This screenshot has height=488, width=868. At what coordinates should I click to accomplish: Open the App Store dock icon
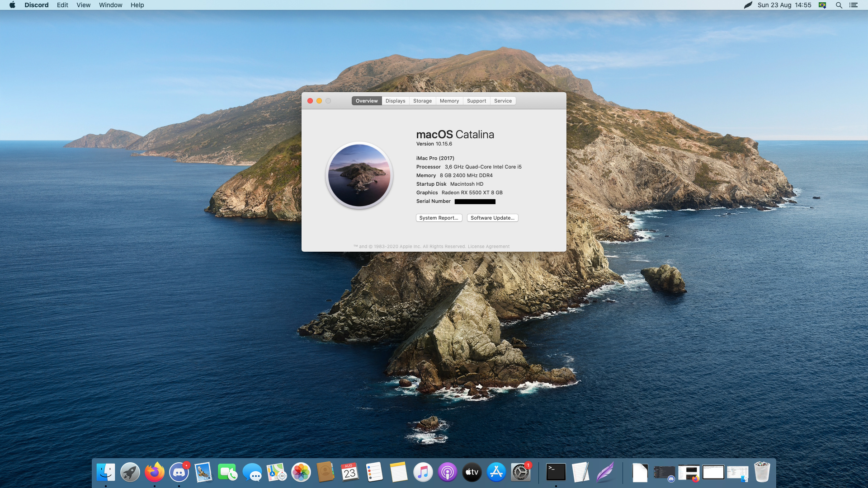click(496, 473)
